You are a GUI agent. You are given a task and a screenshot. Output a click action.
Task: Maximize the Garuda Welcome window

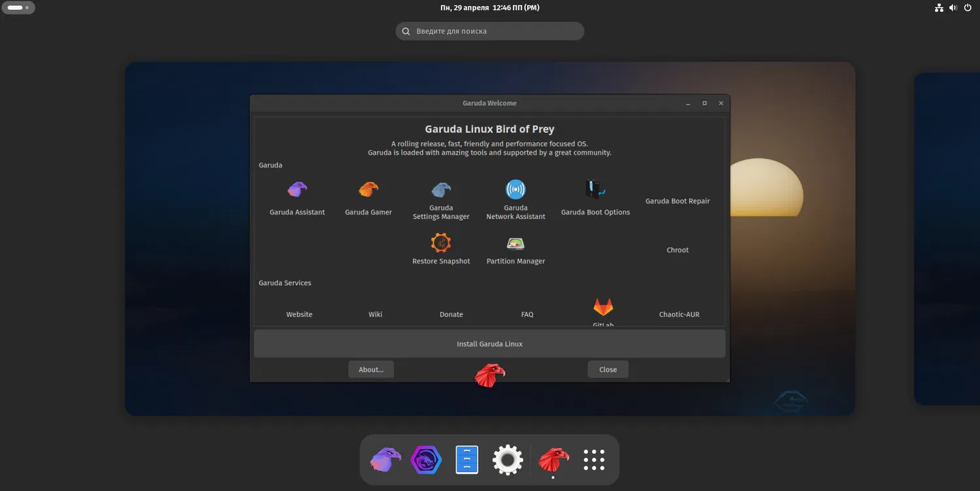[704, 103]
